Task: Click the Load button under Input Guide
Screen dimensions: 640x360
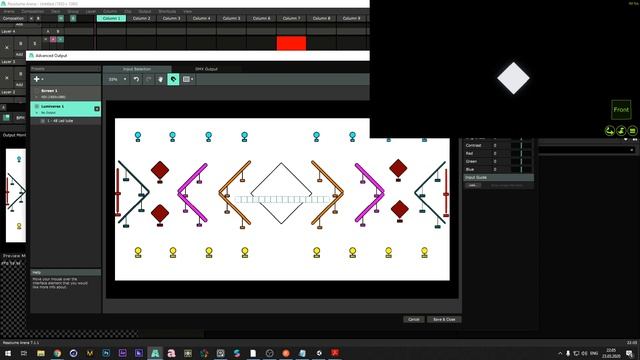Action: pos(473,185)
